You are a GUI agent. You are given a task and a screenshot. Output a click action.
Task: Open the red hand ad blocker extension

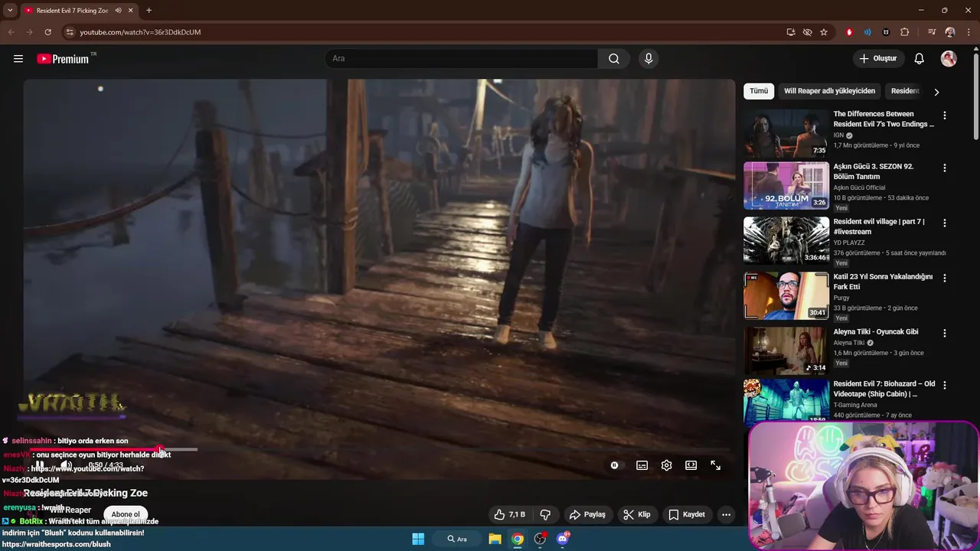tap(849, 32)
